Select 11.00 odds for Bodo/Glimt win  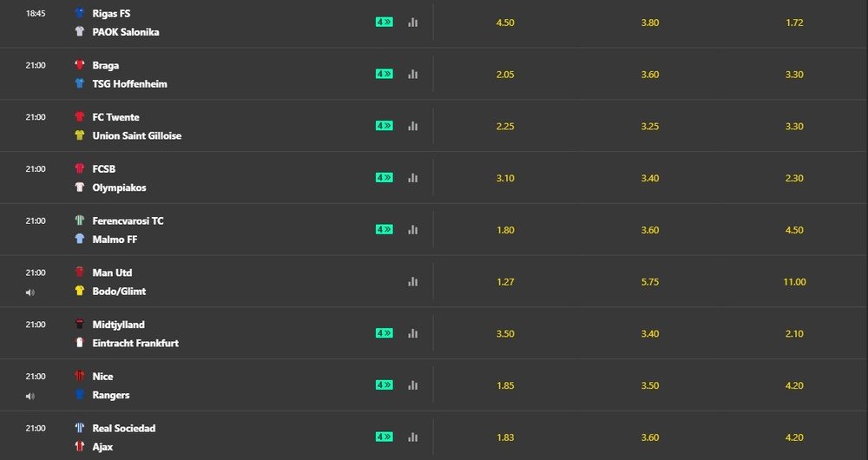coord(794,282)
